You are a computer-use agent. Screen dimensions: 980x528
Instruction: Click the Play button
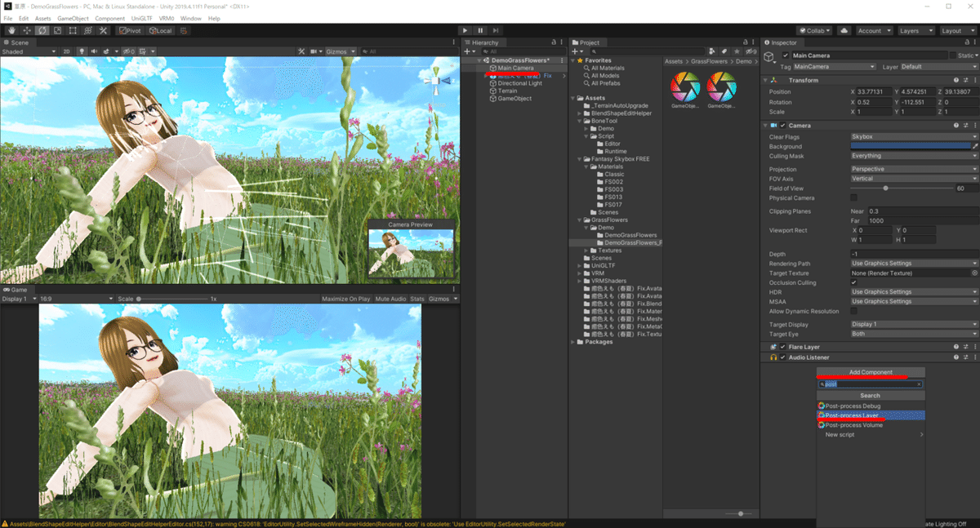click(x=465, y=30)
